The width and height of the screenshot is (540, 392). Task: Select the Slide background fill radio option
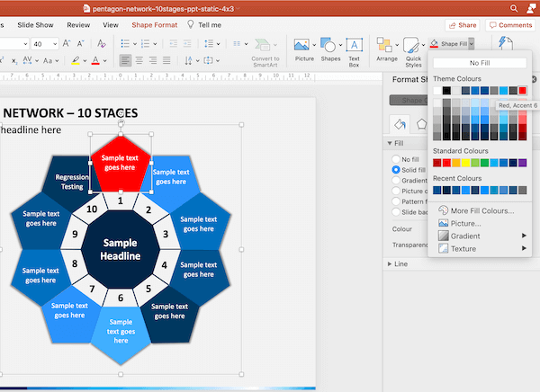pos(396,212)
